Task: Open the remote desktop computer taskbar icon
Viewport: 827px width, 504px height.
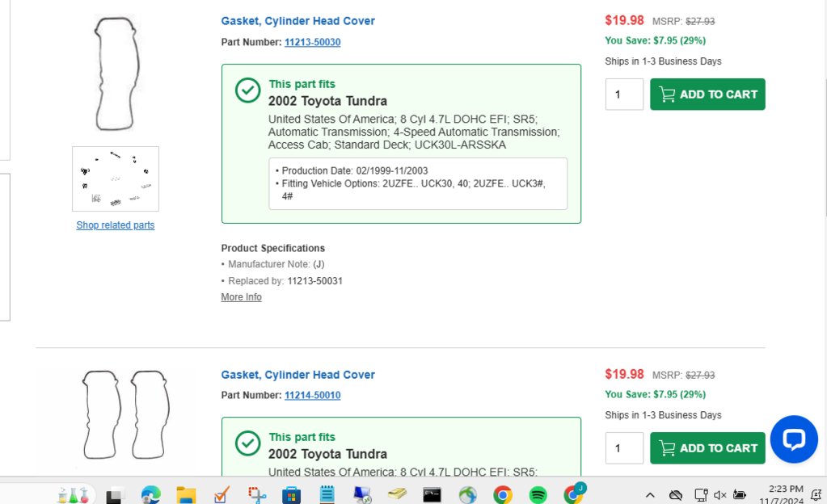Action: click(362, 494)
